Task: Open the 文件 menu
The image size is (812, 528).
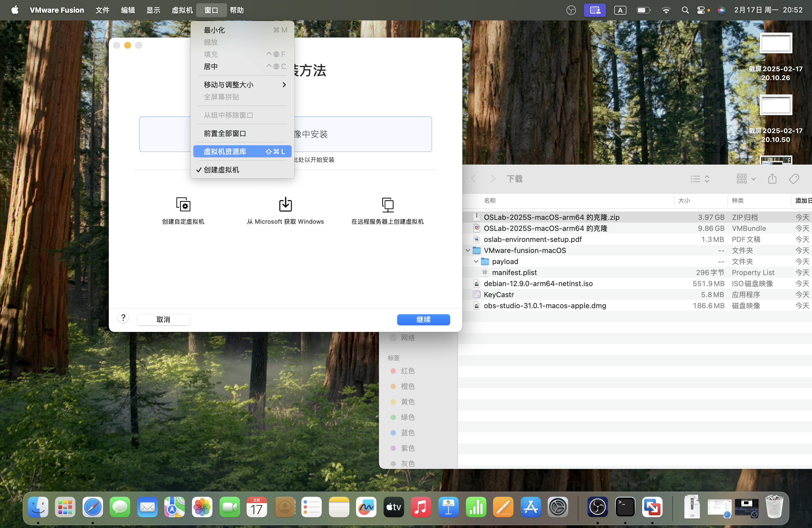Action: (102, 10)
